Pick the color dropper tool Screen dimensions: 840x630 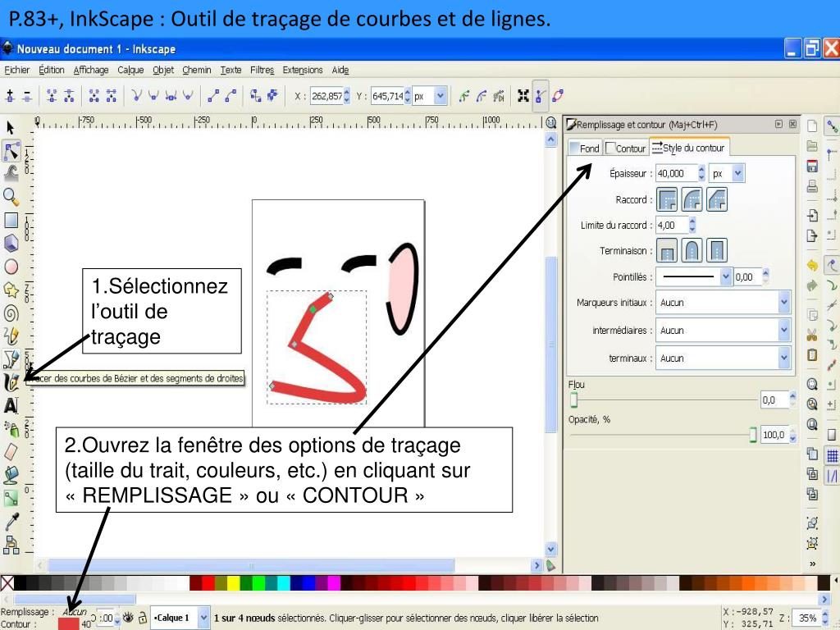click(11, 520)
